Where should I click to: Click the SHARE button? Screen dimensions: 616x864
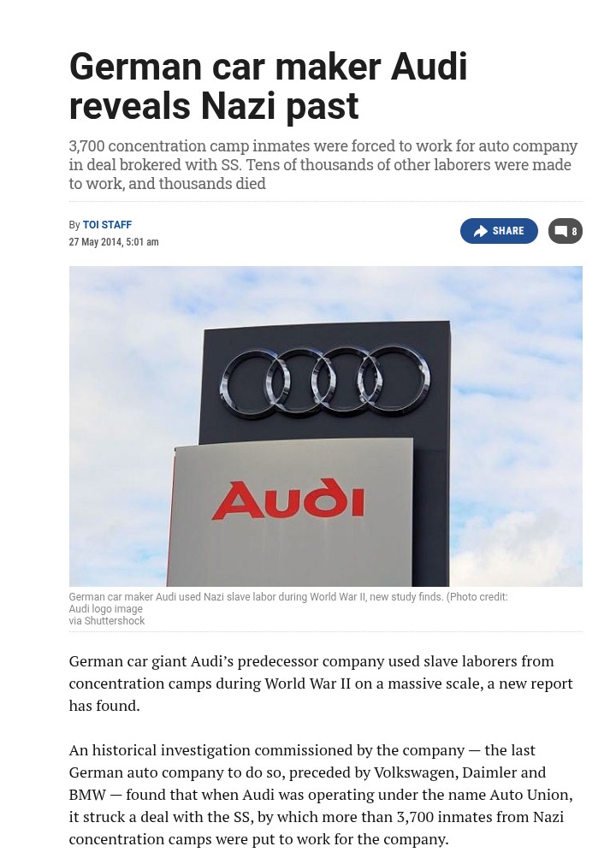[499, 231]
